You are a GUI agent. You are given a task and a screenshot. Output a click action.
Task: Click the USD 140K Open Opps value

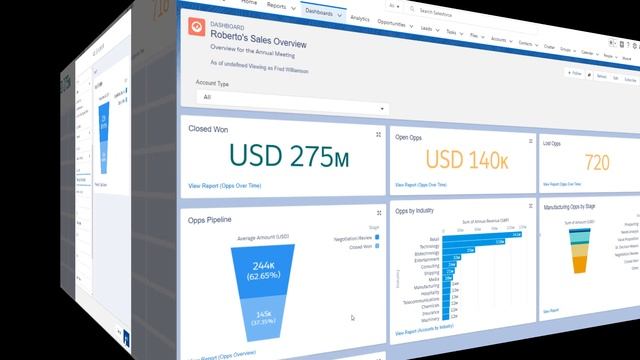tap(467, 160)
